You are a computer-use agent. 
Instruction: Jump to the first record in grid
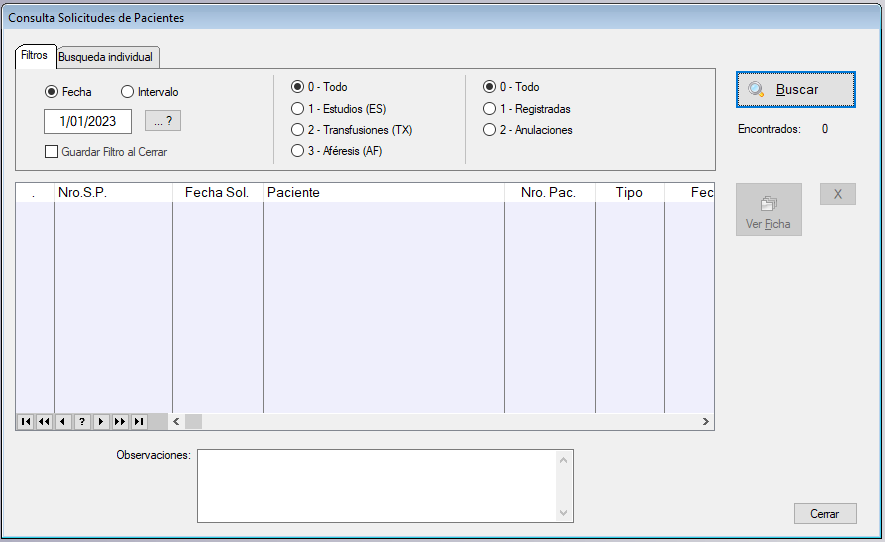(25, 422)
